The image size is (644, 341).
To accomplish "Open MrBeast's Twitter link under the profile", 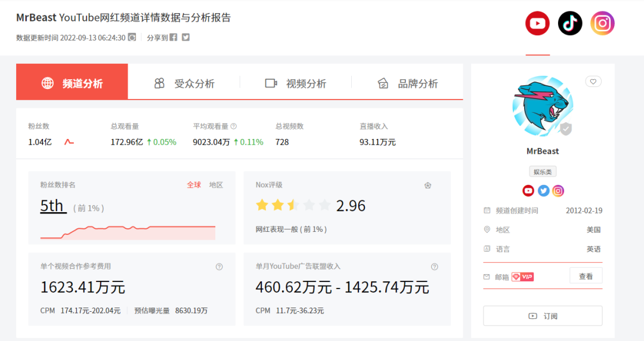I will (543, 191).
